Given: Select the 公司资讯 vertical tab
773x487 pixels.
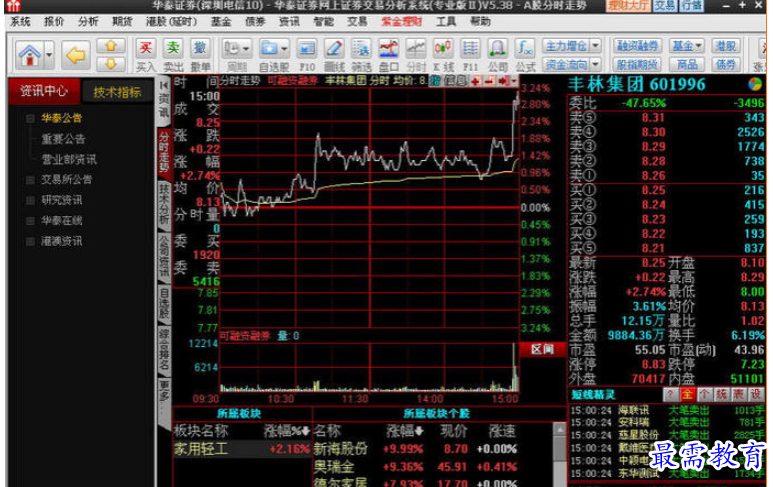Looking at the screenshot, I should click(164, 255).
